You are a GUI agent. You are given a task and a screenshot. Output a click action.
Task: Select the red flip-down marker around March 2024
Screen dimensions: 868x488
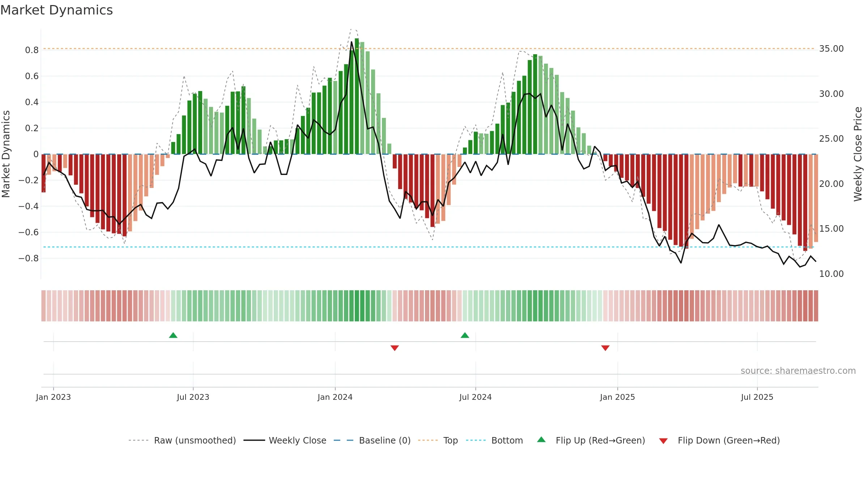pyautogui.click(x=395, y=348)
